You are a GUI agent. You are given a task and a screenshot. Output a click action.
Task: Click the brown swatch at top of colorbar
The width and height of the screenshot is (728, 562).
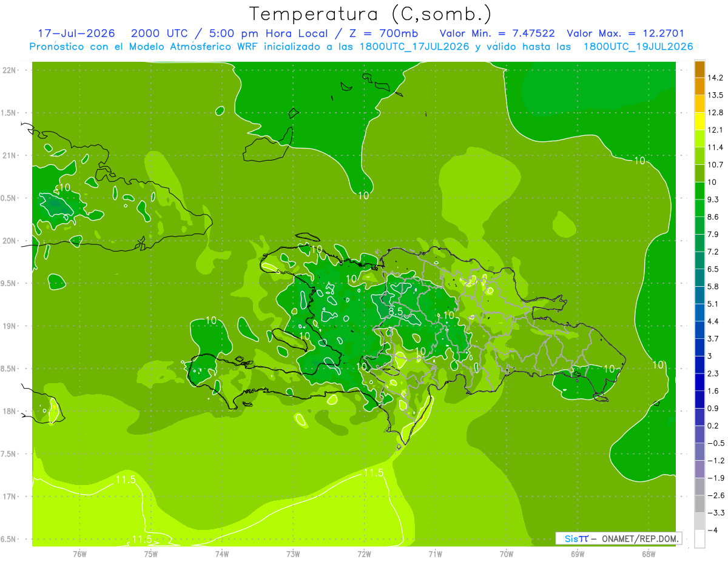tap(699, 69)
